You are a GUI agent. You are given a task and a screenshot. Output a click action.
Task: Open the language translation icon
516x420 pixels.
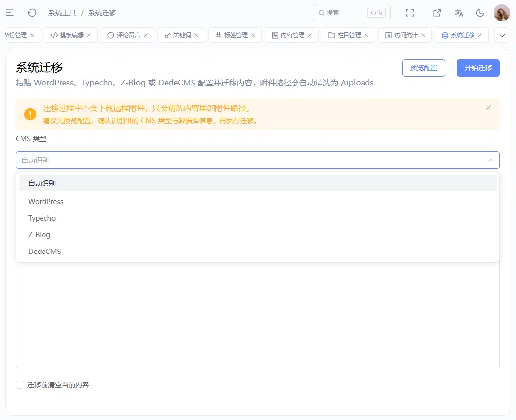(x=459, y=13)
